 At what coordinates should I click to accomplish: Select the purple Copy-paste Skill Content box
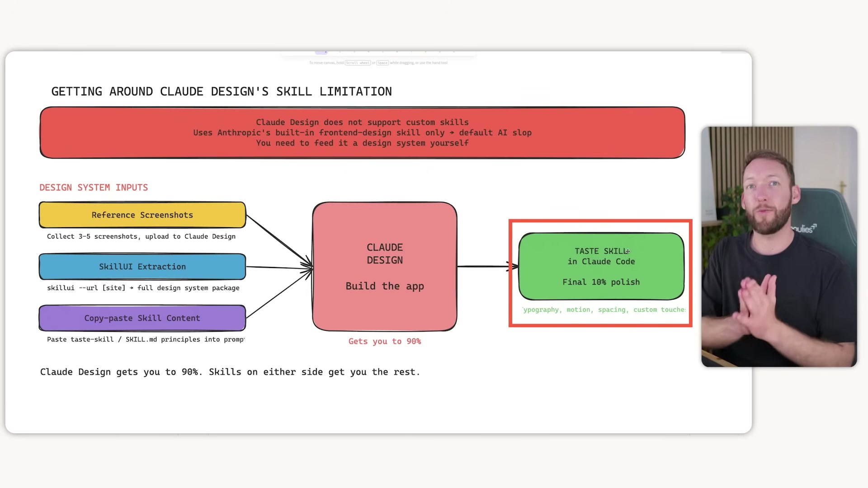pos(142,318)
